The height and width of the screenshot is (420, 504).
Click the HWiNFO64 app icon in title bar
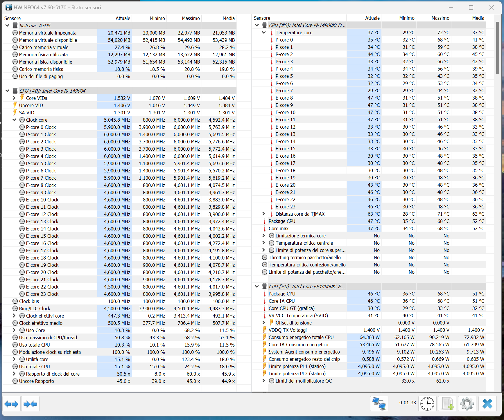[x=9, y=7]
